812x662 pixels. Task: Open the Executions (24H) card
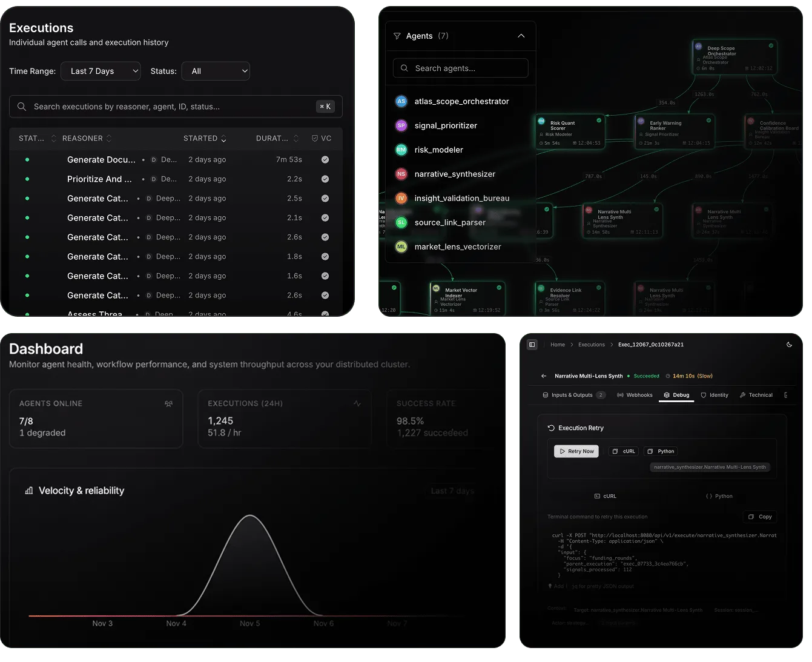pos(285,419)
